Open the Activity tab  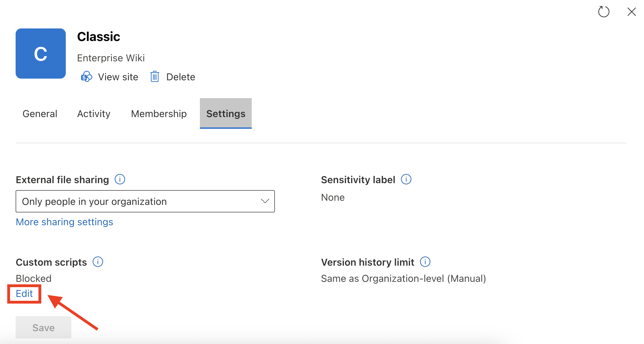(94, 114)
